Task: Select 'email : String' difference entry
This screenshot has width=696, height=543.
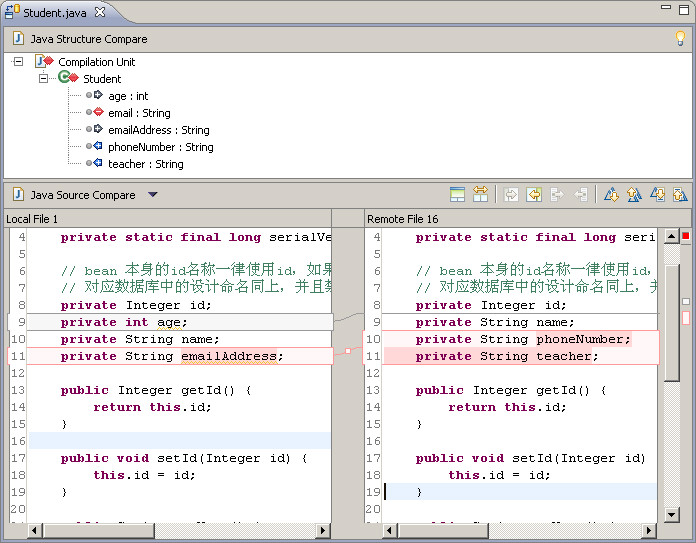Action: (x=139, y=113)
